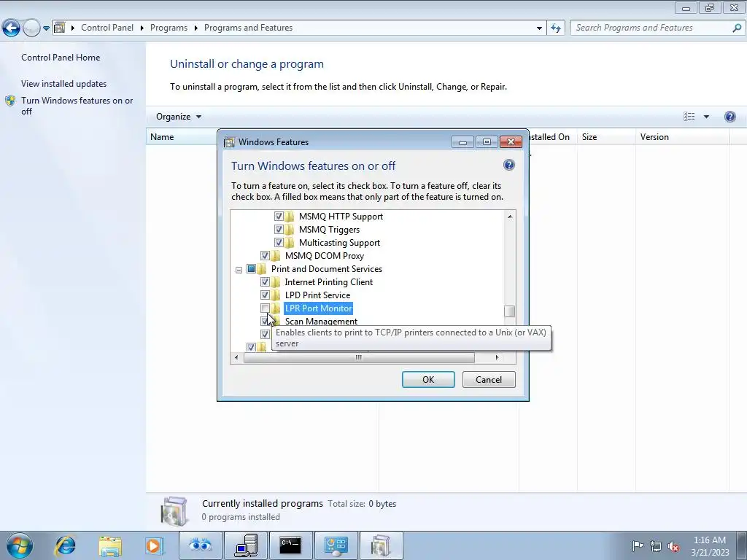Click the Control Panel icon in address bar
747x560 pixels.
(60, 28)
